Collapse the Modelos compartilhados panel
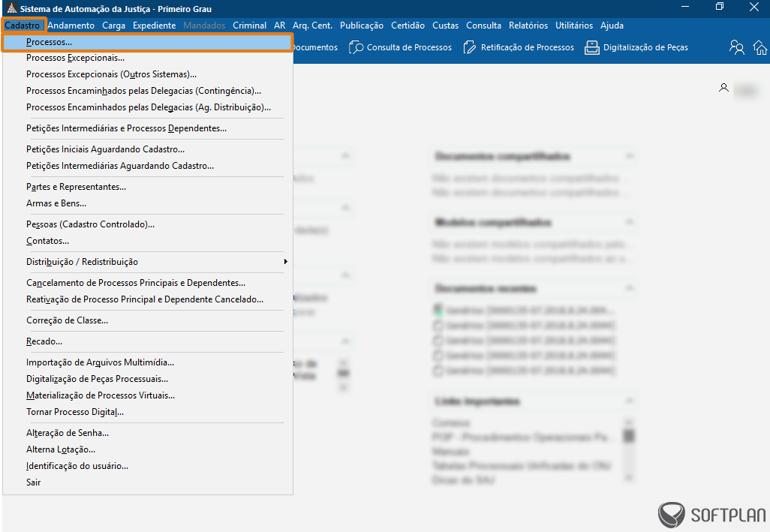The image size is (770, 532). [629, 222]
